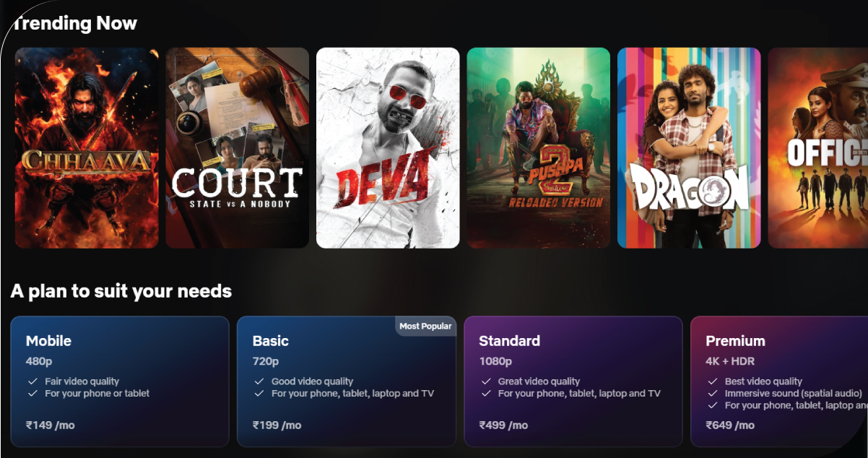Select the Court State vs A Nobody poster

pos(238,148)
